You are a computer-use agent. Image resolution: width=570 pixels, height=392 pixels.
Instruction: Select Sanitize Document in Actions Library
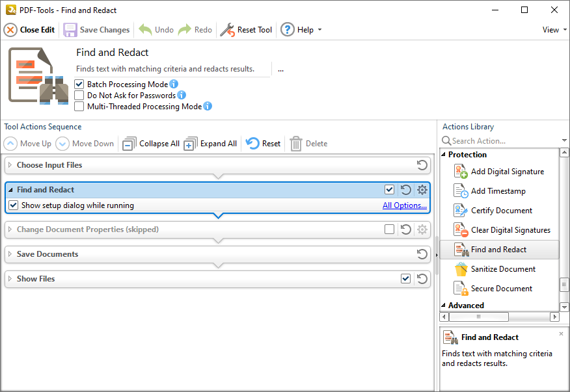(x=503, y=269)
